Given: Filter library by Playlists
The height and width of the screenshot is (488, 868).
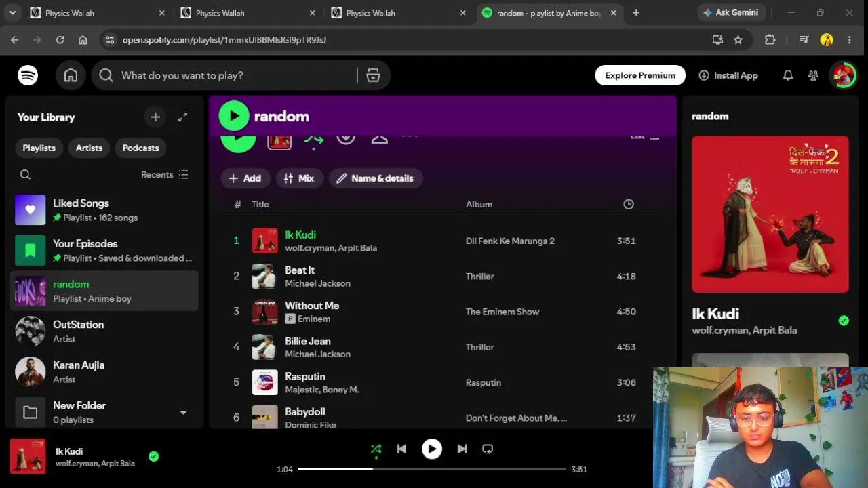Looking at the screenshot, I should coord(39,148).
